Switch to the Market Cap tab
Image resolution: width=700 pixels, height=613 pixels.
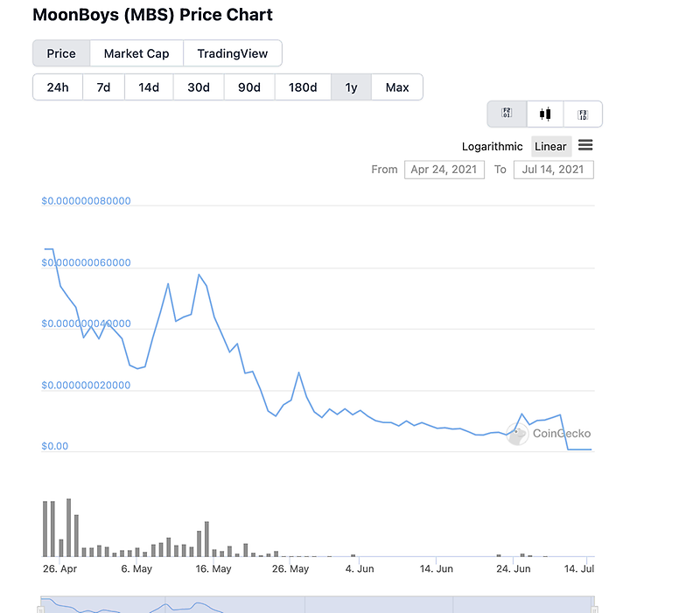coord(136,53)
